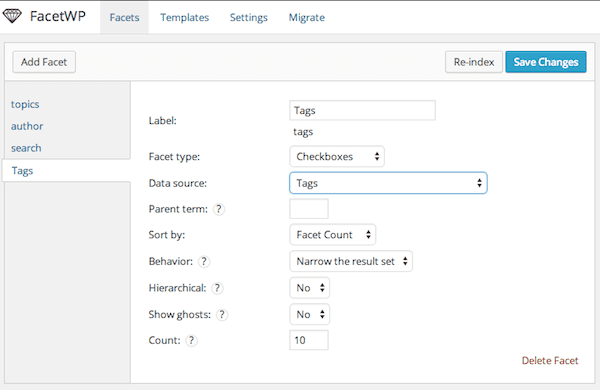Select the author facet in sidebar
Image resolution: width=600 pixels, height=390 pixels.
(x=27, y=126)
